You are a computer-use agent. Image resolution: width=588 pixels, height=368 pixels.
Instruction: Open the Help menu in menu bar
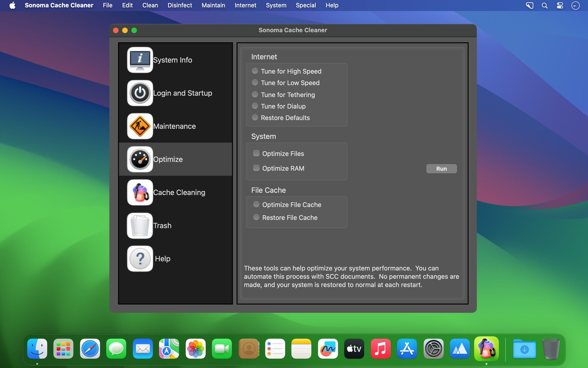pyautogui.click(x=332, y=5)
